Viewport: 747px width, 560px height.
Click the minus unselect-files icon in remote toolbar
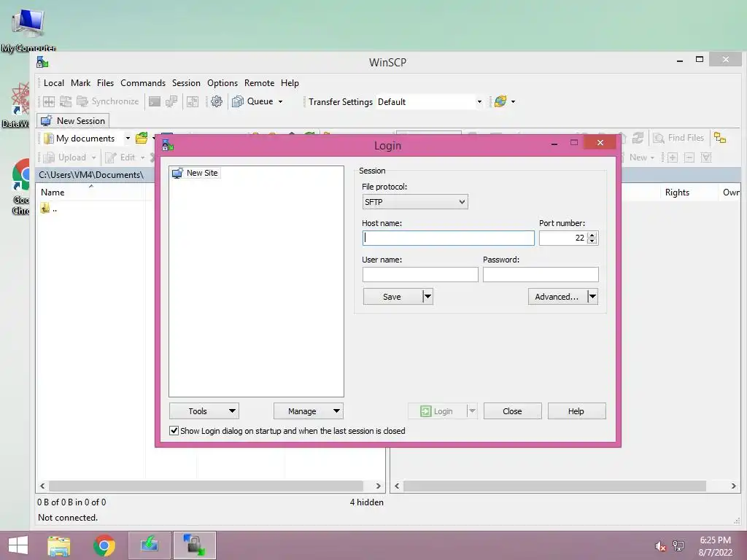point(689,157)
